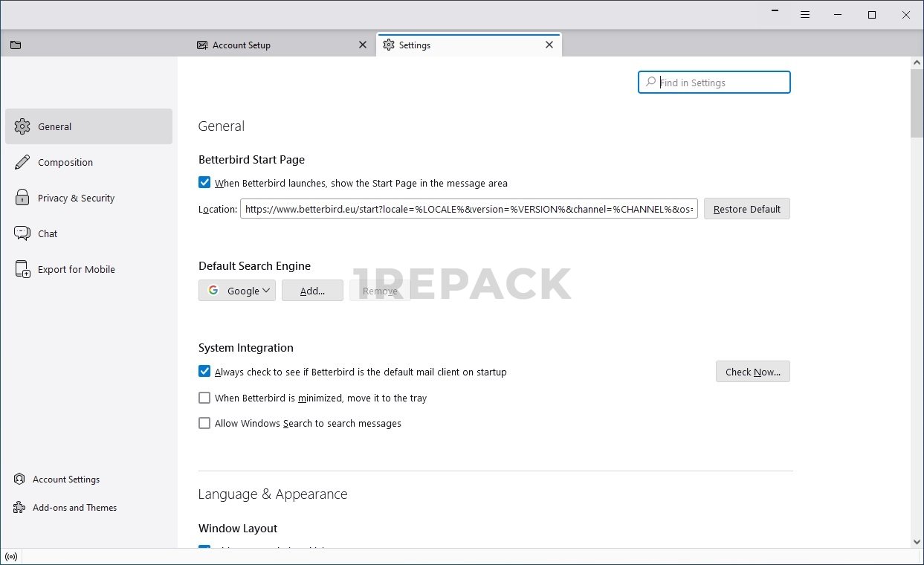Open the hamburger application menu
The width and height of the screenshot is (924, 565).
805,15
